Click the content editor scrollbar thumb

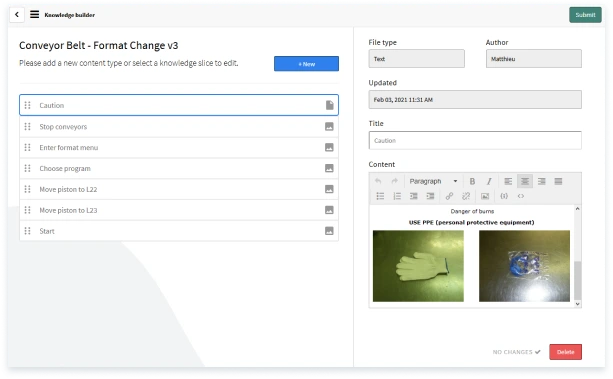577,280
